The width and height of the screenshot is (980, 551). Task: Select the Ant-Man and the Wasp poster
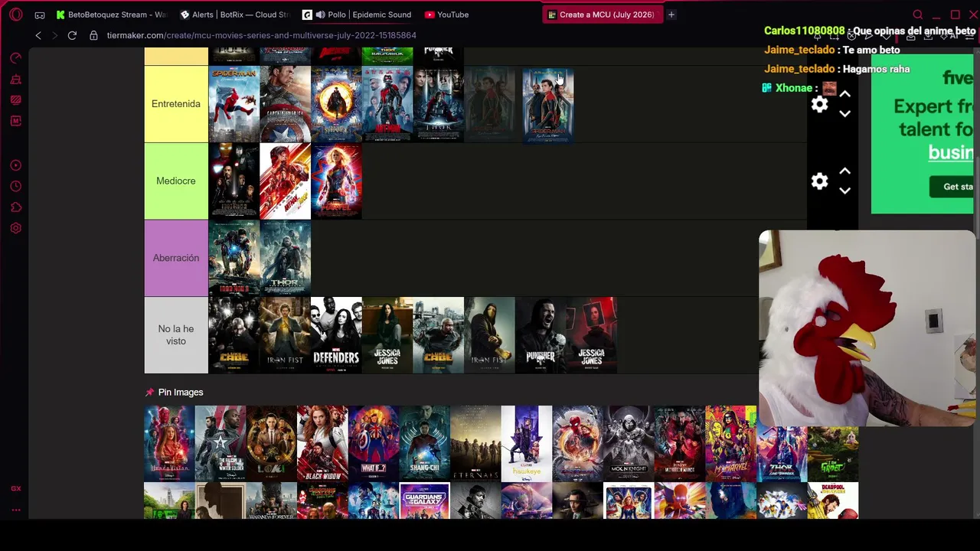286,181
